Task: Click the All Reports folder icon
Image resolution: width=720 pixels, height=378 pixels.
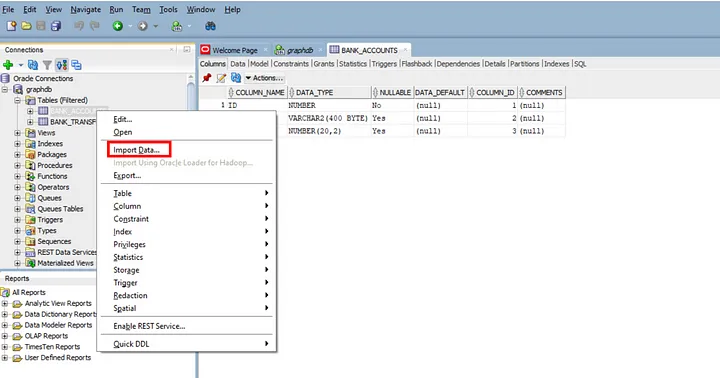Action: pyautogui.click(x=6, y=293)
